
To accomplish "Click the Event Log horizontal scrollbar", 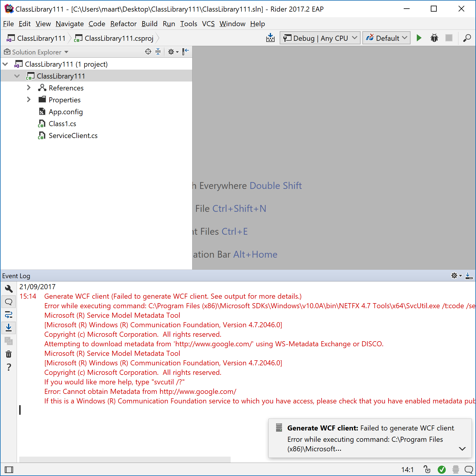I will pyautogui.click(x=125, y=459).
